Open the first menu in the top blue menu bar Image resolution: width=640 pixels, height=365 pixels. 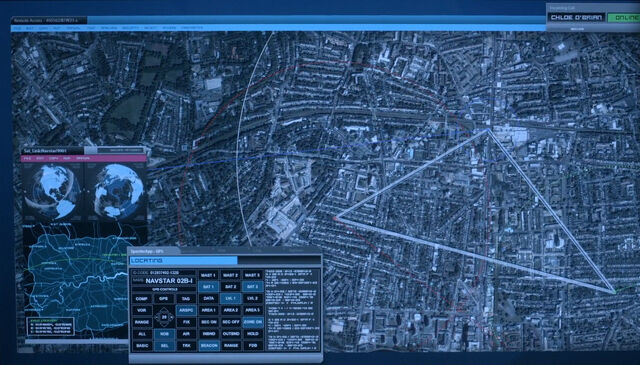click(17, 28)
